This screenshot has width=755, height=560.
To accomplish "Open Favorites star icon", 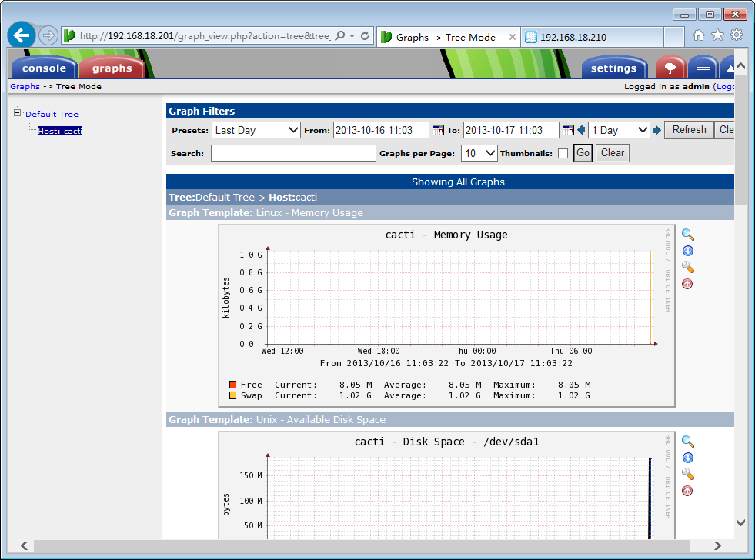I will 717,35.
